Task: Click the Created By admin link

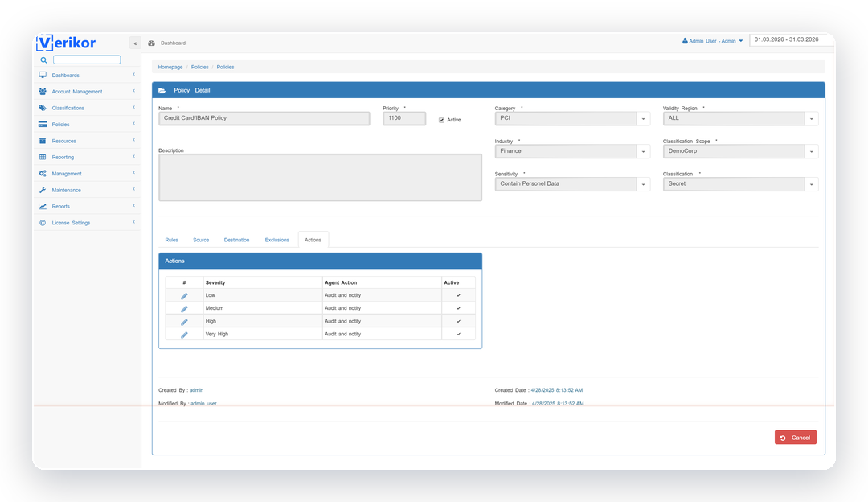Action: point(196,390)
